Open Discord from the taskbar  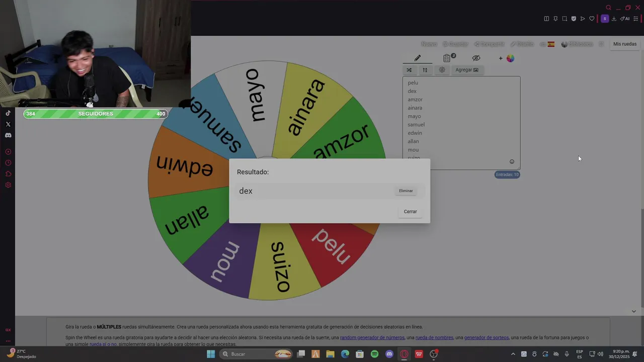[389, 354]
